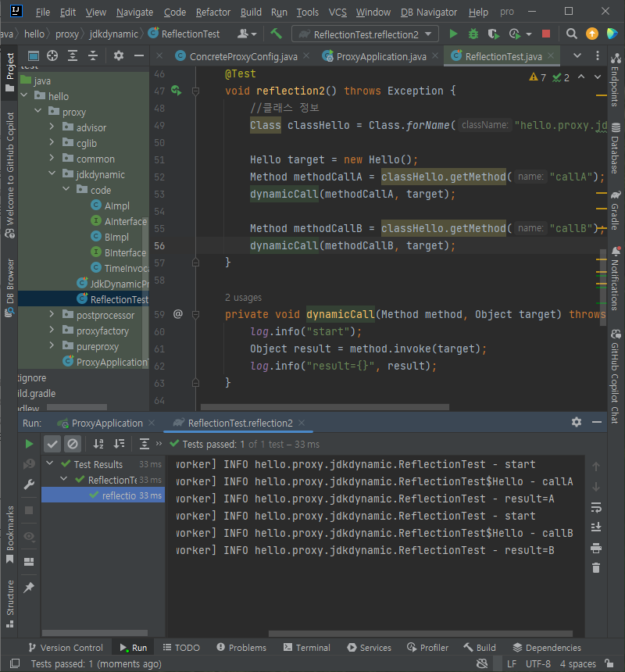Open Search Everywhere magnifier icon
625x672 pixels.
point(572,34)
